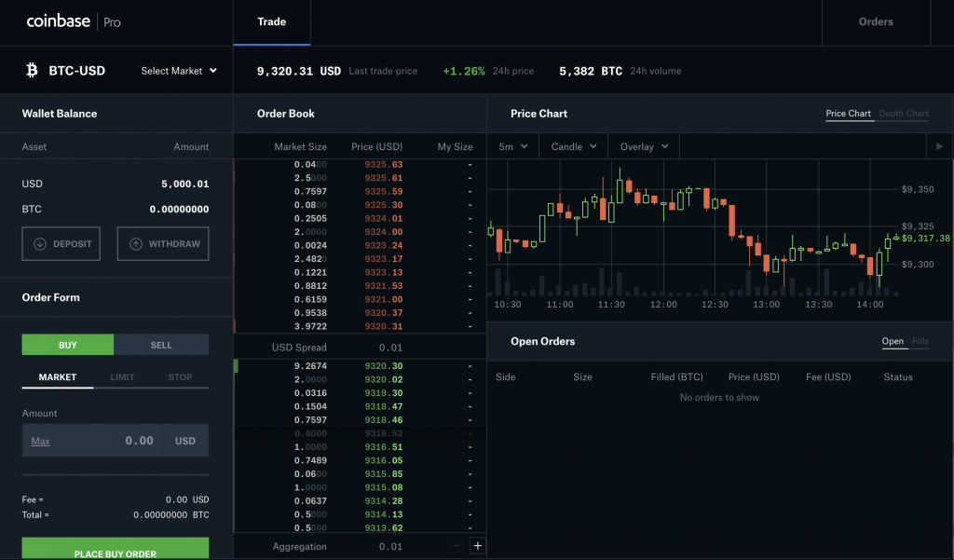The width and height of the screenshot is (954, 560).
Task: Click the USD balance 5,000.01
Action: [185, 184]
